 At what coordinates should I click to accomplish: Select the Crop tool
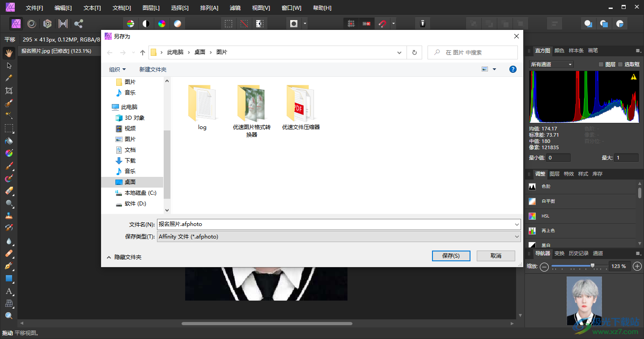click(x=8, y=91)
